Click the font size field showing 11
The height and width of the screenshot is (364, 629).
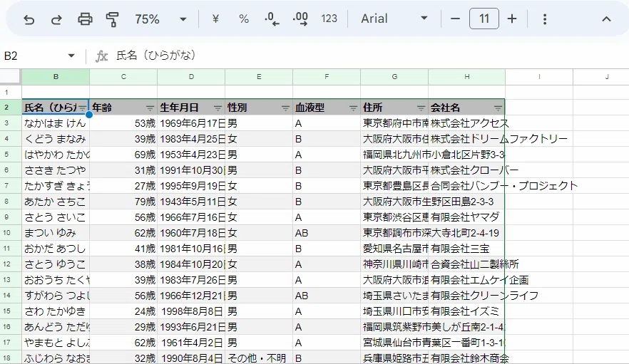click(484, 19)
